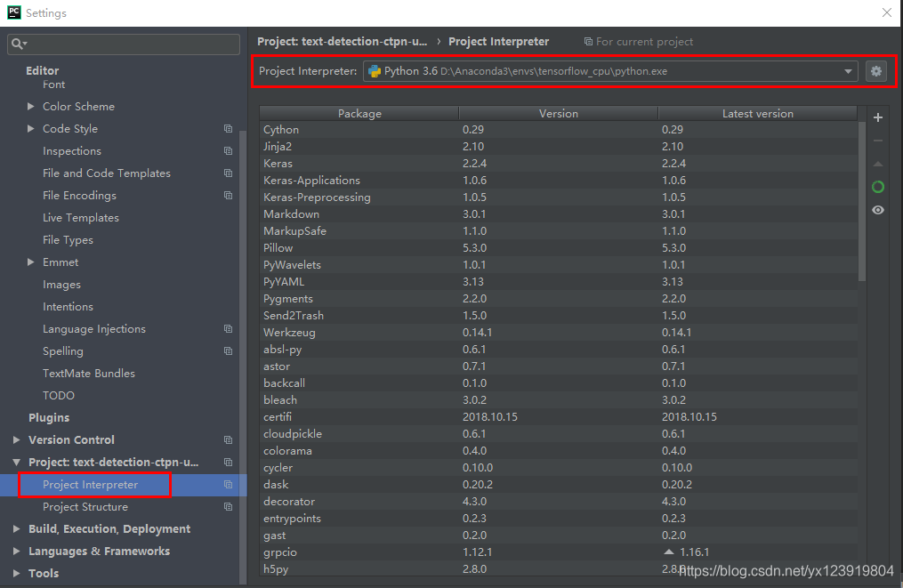The image size is (903, 588).
Task: Click the project-level icon beside File and Code Templates
Action: [x=228, y=173]
